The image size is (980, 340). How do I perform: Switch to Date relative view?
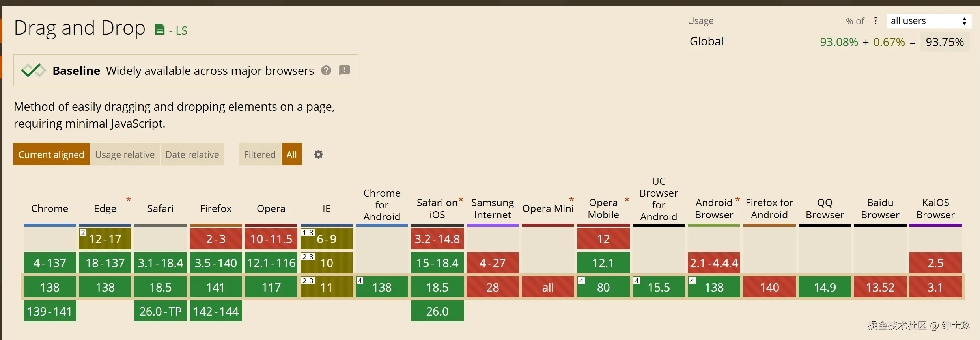pos(192,154)
